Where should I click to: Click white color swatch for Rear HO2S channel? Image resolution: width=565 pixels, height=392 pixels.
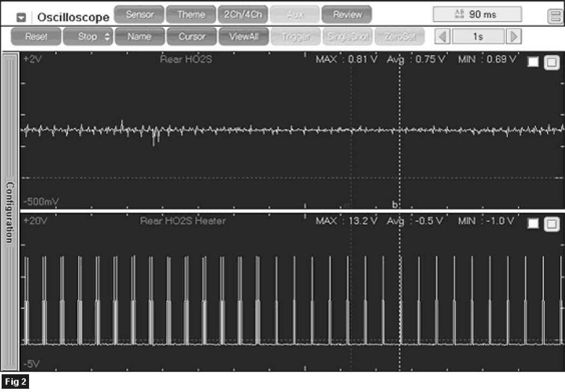coord(533,62)
